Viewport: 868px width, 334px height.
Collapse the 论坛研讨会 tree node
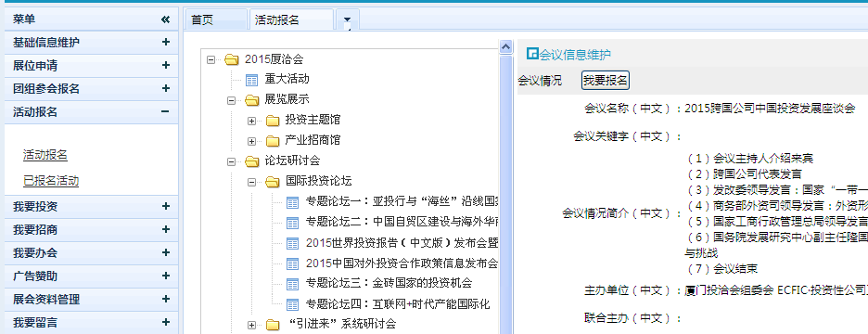(x=232, y=161)
